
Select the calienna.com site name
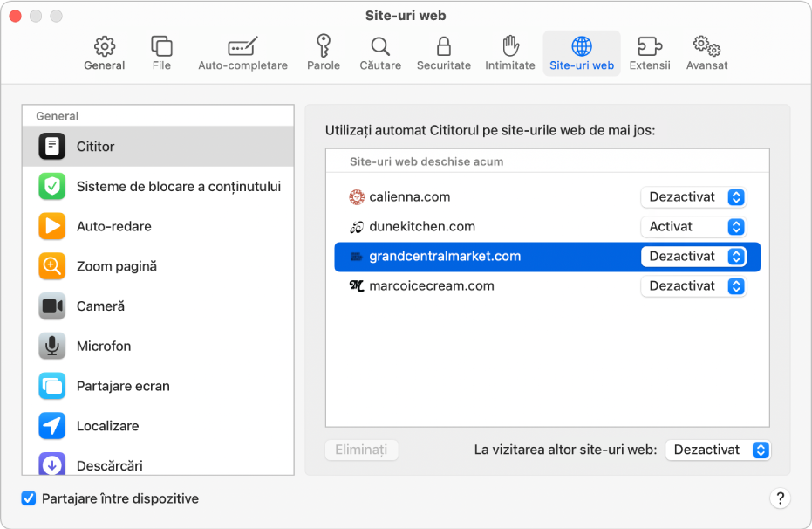point(410,197)
